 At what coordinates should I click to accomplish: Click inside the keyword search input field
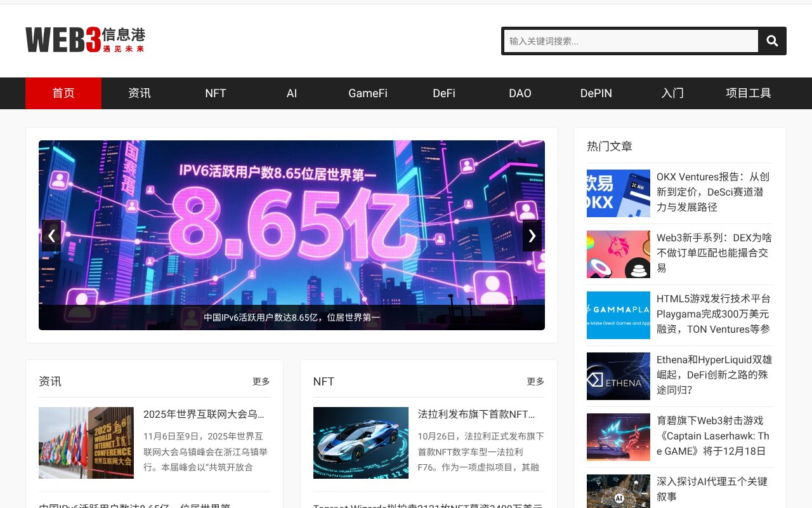[x=631, y=41]
